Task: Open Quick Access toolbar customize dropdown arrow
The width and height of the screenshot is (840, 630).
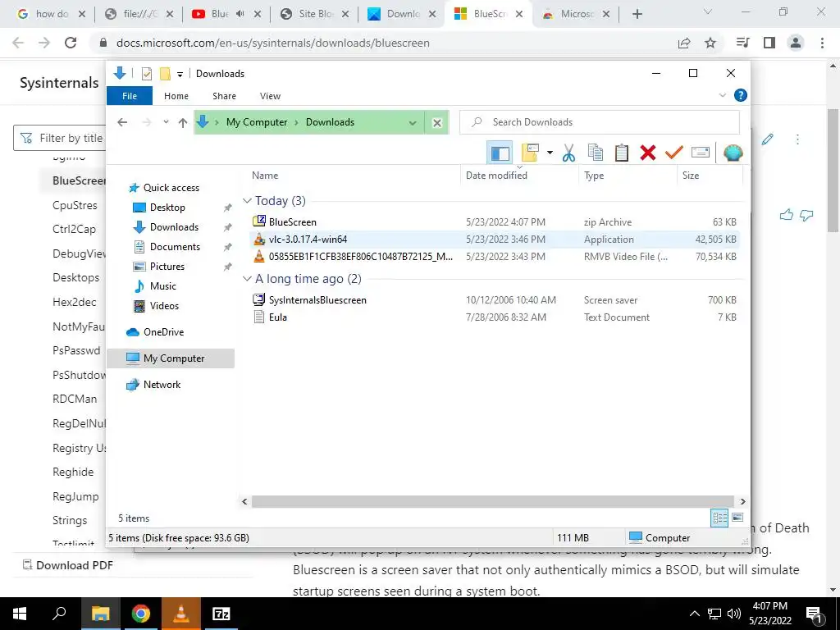Action: coord(180,74)
